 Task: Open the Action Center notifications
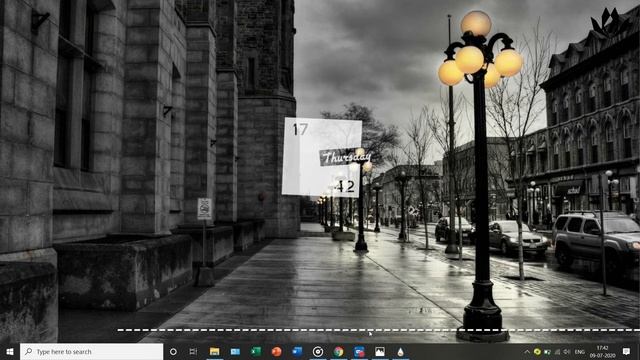(626, 351)
